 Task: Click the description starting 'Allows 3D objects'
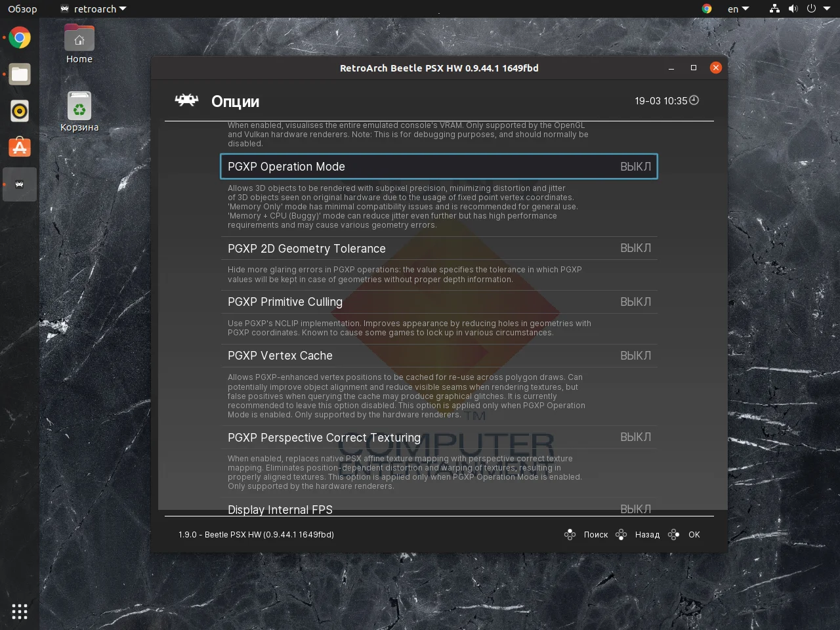tap(403, 207)
